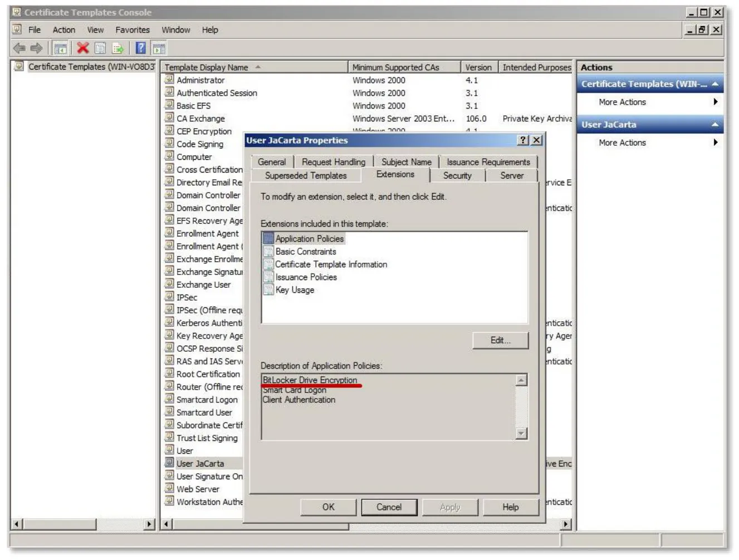The height and width of the screenshot is (560, 739).
Task: Click the Edit... button
Action: [500, 340]
